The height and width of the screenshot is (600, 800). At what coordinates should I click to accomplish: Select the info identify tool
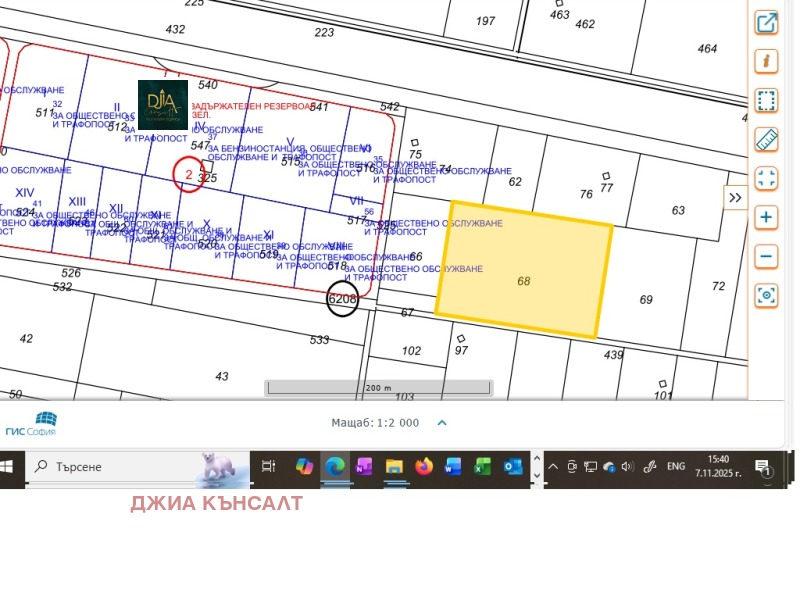[766, 61]
